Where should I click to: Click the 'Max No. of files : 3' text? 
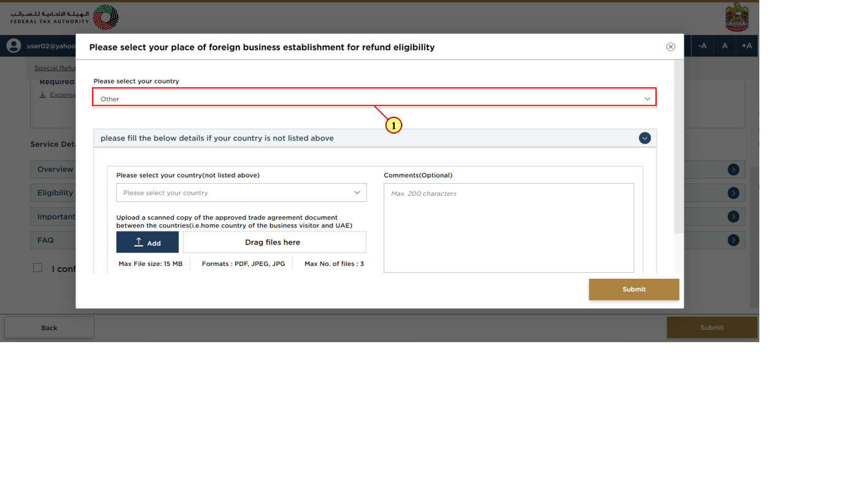click(334, 264)
